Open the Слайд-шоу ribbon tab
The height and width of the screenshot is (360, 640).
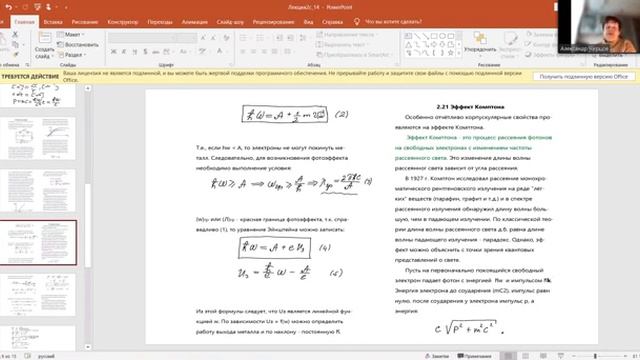(230, 22)
